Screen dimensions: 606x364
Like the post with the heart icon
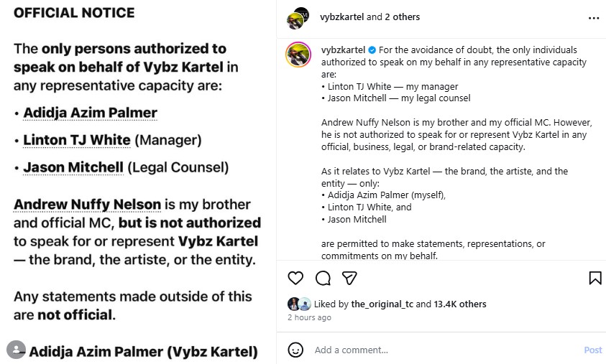coord(295,278)
